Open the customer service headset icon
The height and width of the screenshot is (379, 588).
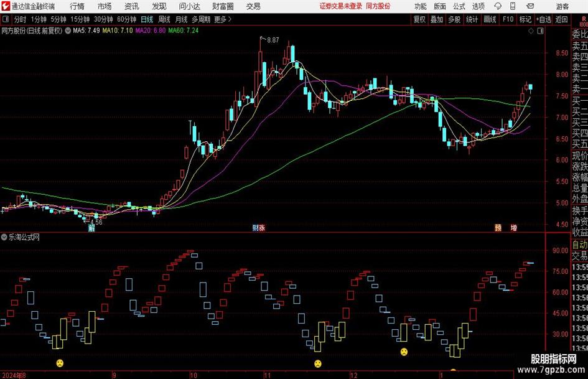pyautogui.click(x=498, y=6)
